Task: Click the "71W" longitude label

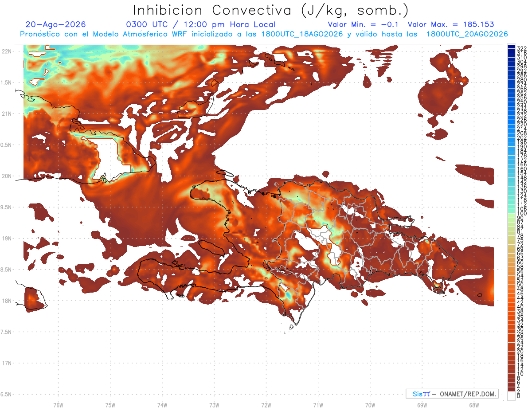Action: click(x=318, y=405)
